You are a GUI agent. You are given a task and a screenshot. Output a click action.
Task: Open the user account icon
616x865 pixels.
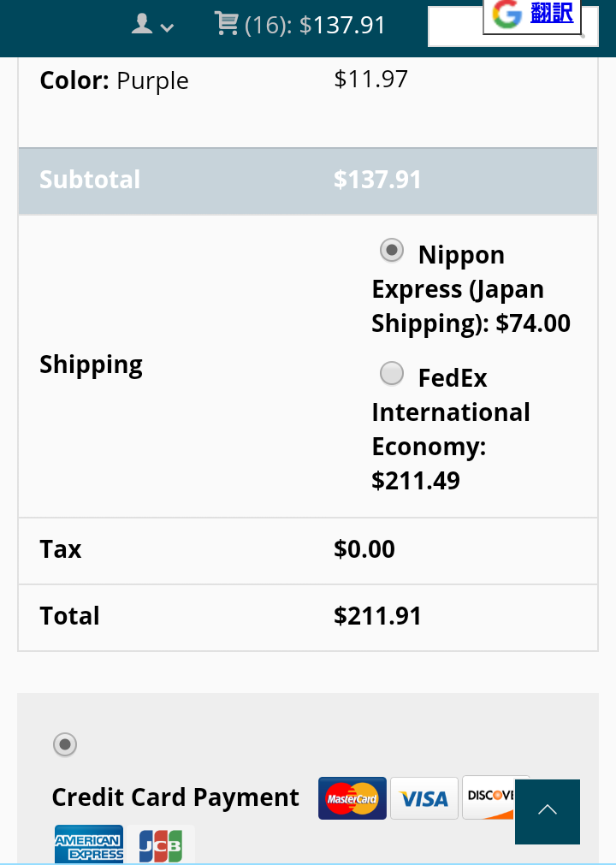tap(142, 24)
